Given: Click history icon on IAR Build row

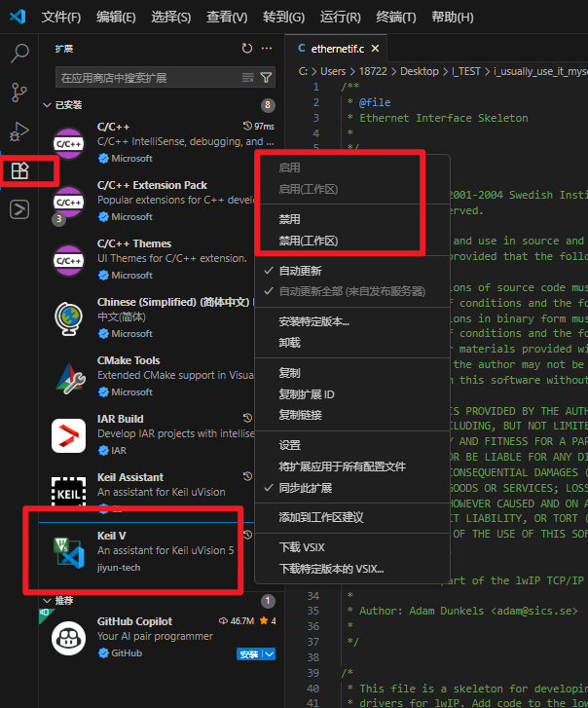Looking at the screenshot, I should (247, 418).
